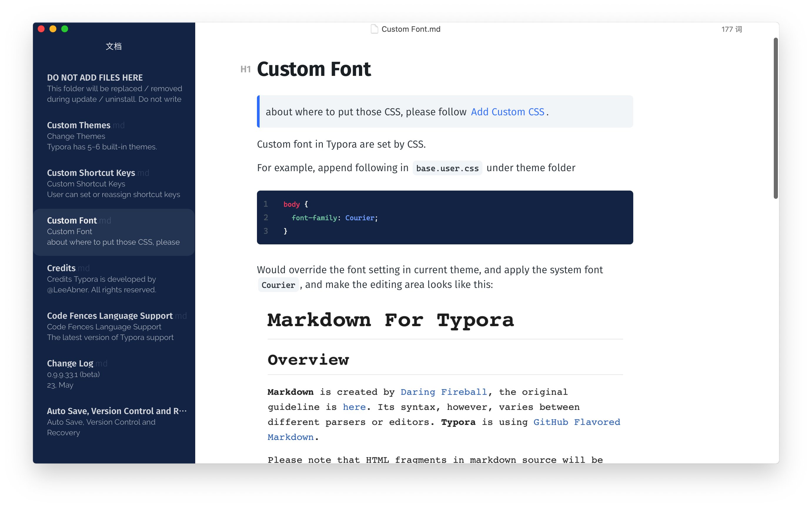Click the 'here' guideline link
This screenshot has width=812, height=507.
[x=354, y=407]
